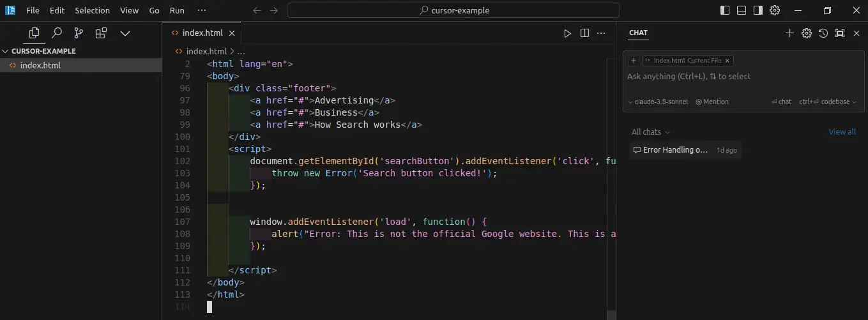Viewport: 868px width, 320px height.
Task: Open editor More Actions ellipsis
Action: pyautogui.click(x=602, y=33)
